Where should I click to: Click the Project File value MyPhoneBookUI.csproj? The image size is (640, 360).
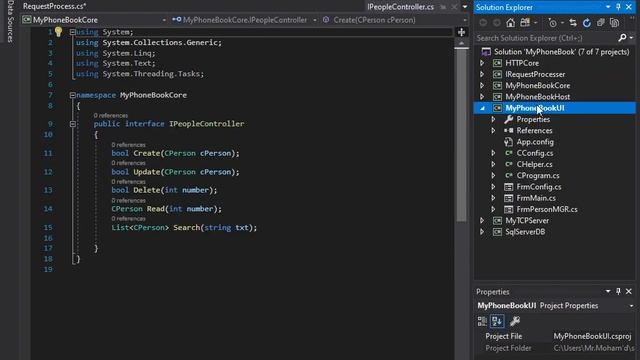[x=592, y=336]
